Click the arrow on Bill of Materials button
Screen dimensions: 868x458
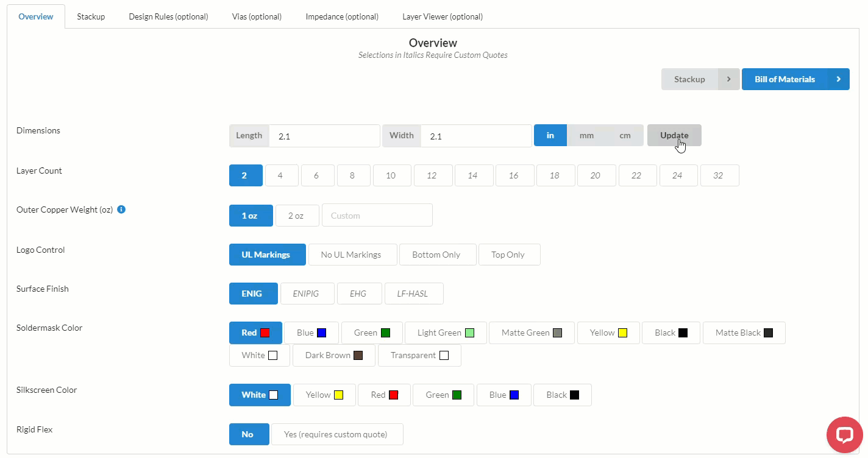point(839,79)
